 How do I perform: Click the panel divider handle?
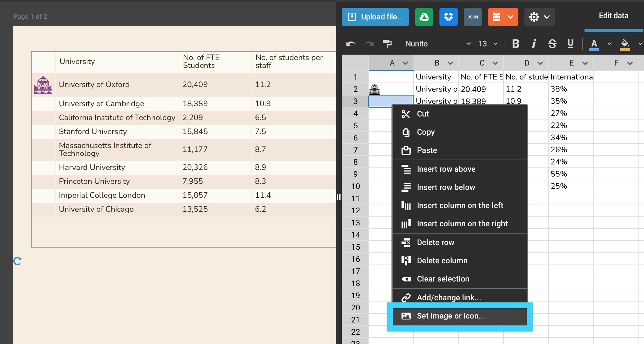tap(339, 197)
